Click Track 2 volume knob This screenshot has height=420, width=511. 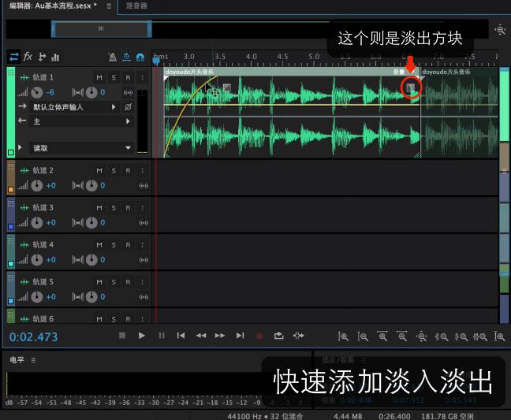(x=37, y=186)
